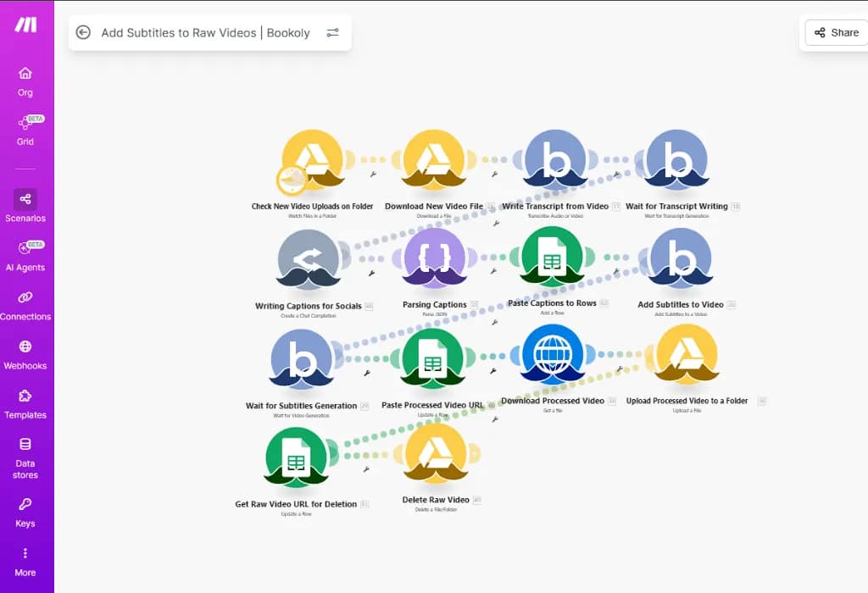This screenshot has height=593, width=868.
Task: Open the AI Agents sidebar item
Action: tap(25, 256)
